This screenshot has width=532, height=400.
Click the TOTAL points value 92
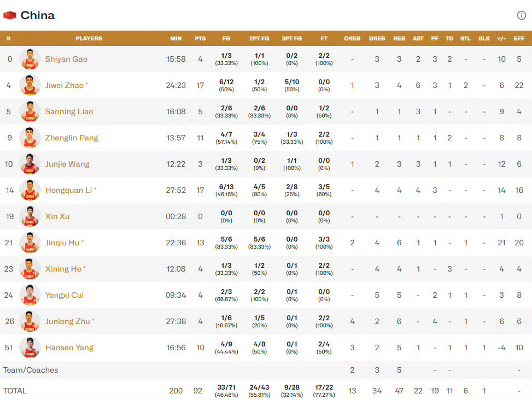[x=198, y=391]
